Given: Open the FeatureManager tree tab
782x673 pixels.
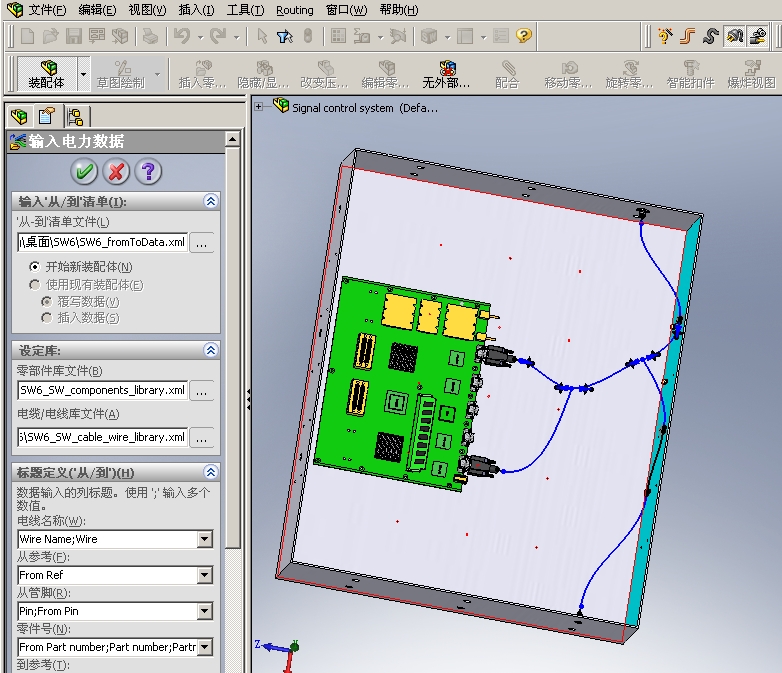Looking at the screenshot, I should click(x=19, y=117).
